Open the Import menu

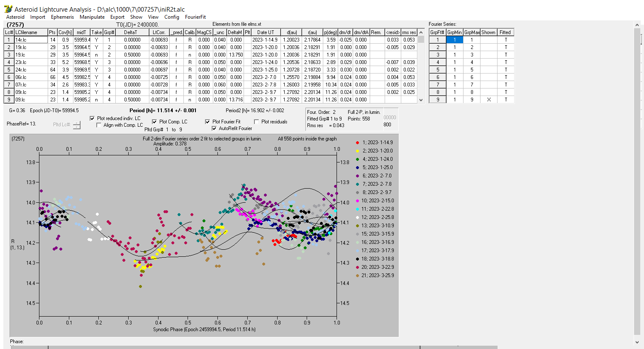[38, 17]
